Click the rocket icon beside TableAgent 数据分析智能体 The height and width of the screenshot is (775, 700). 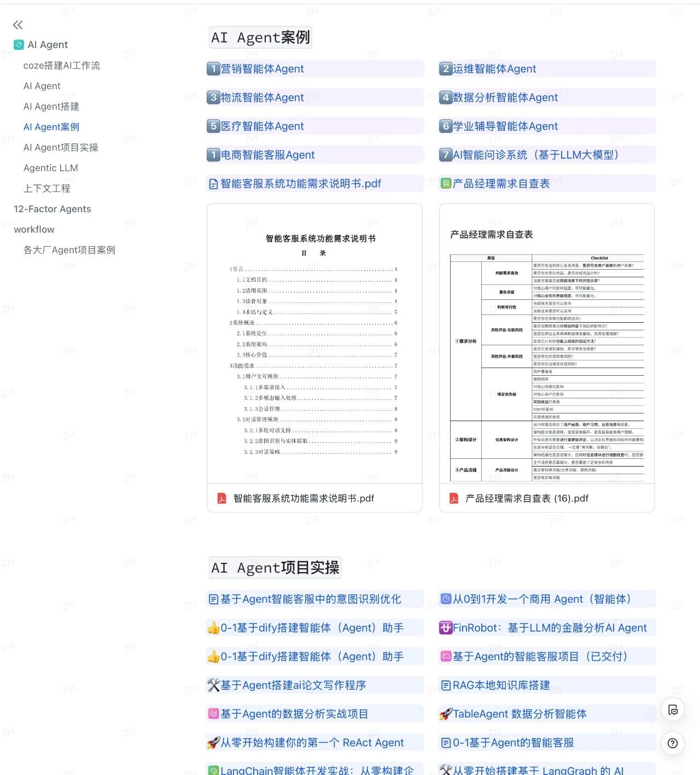(x=446, y=714)
